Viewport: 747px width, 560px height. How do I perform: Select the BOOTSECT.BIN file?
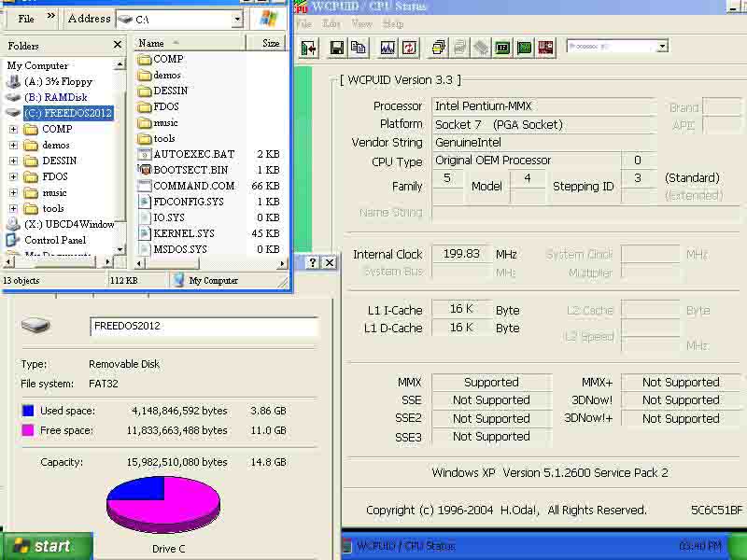click(183, 170)
